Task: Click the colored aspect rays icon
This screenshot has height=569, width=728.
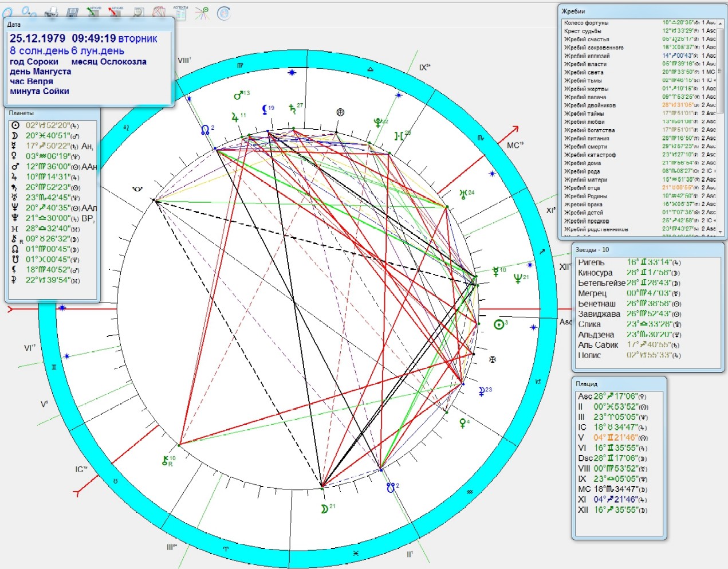Action: pyautogui.click(x=202, y=13)
